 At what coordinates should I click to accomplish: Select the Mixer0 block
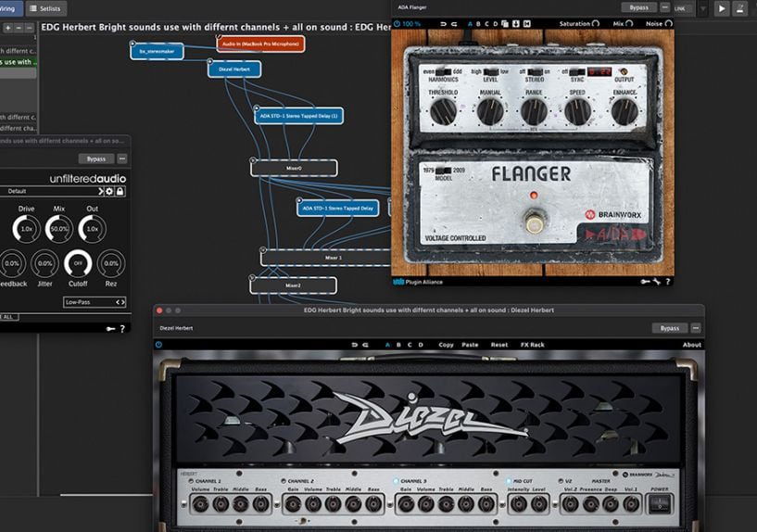click(x=294, y=168)
